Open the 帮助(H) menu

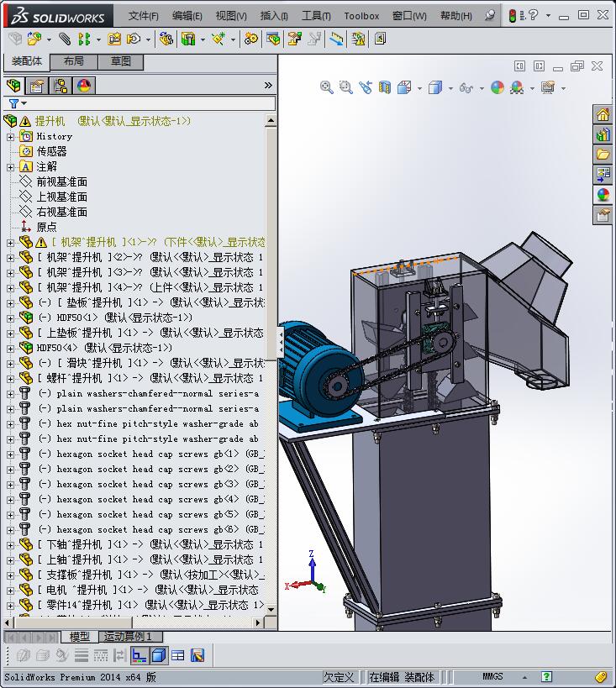tap(456, 16)
